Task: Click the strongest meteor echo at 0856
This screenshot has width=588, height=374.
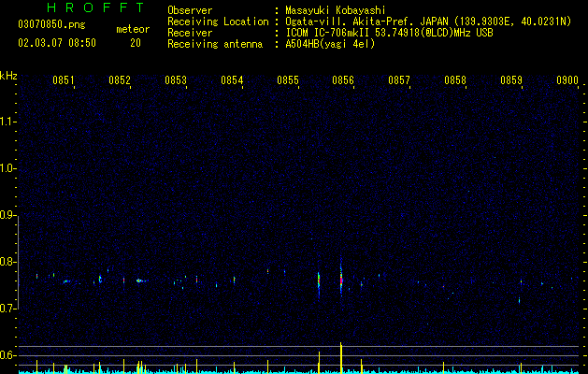Action: [341, 280]
